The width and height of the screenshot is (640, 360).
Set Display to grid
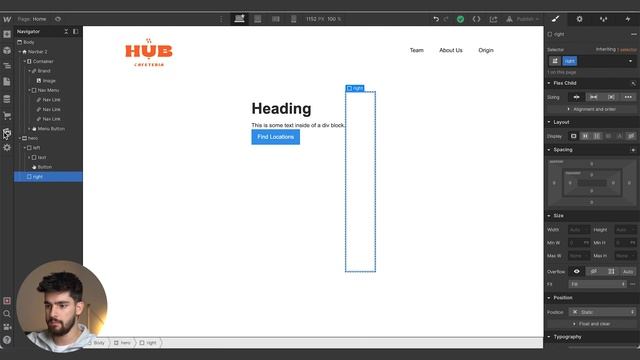click(x=597, y=136)
